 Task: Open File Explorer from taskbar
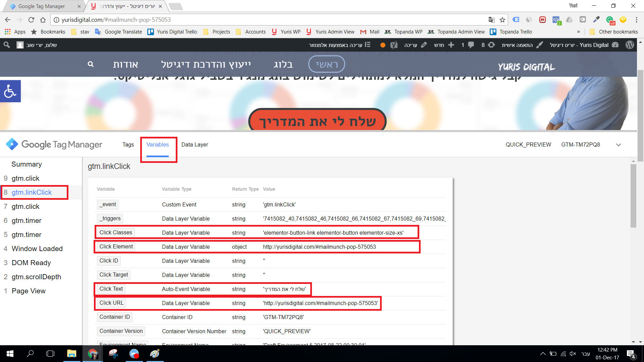pyautogui.click(x=71, y=354)
